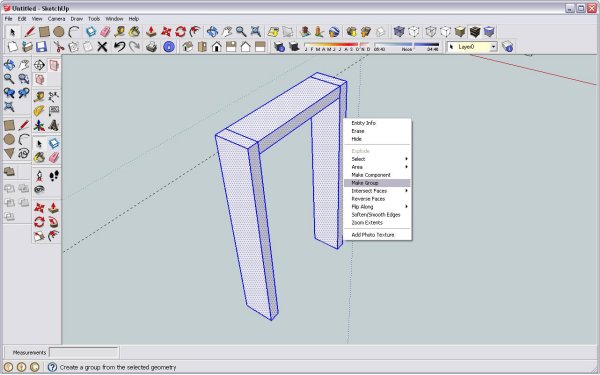The width and height of the screenshot is (600, 375).
Task: Choose Soften/Smooth Edges
Action: coord(377,215)
